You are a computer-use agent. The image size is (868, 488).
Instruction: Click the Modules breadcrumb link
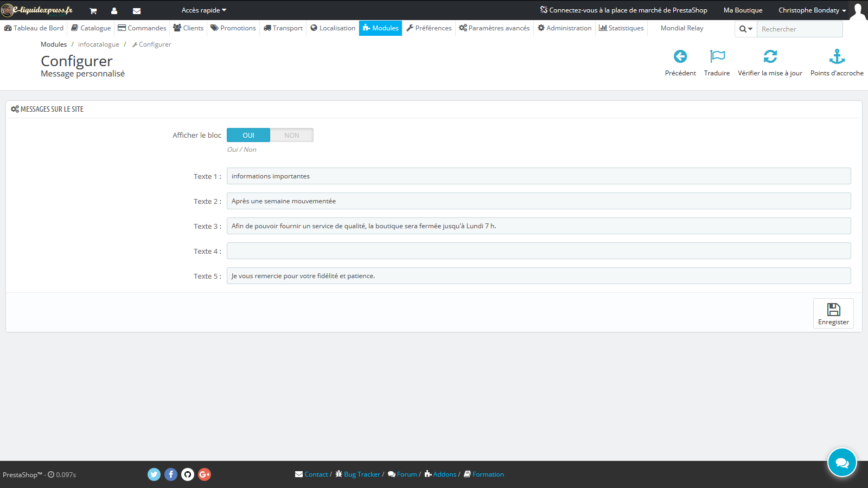click(54, 44)
